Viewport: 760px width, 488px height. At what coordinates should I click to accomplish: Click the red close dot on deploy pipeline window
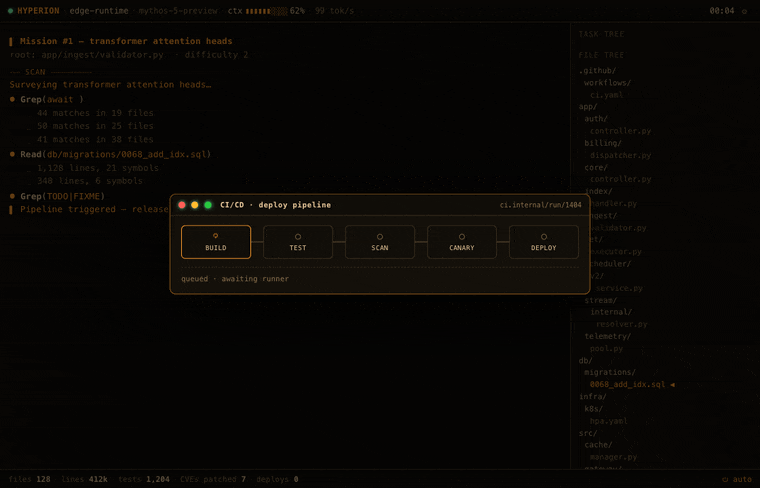coord(182,205)
